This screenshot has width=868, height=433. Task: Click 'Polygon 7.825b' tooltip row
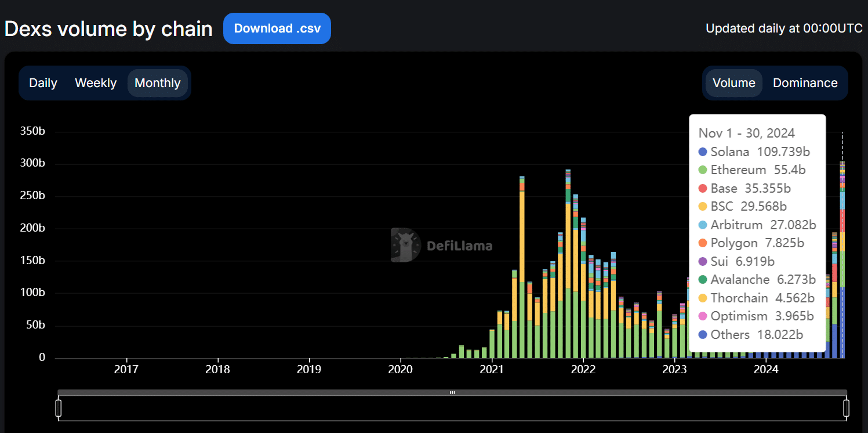[x=751, y=243]
